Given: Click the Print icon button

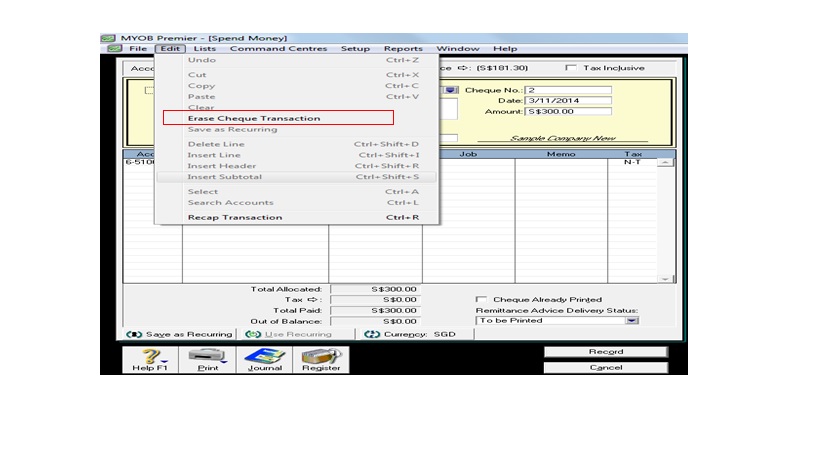Looking at the screenshot, I should point(207,359).
